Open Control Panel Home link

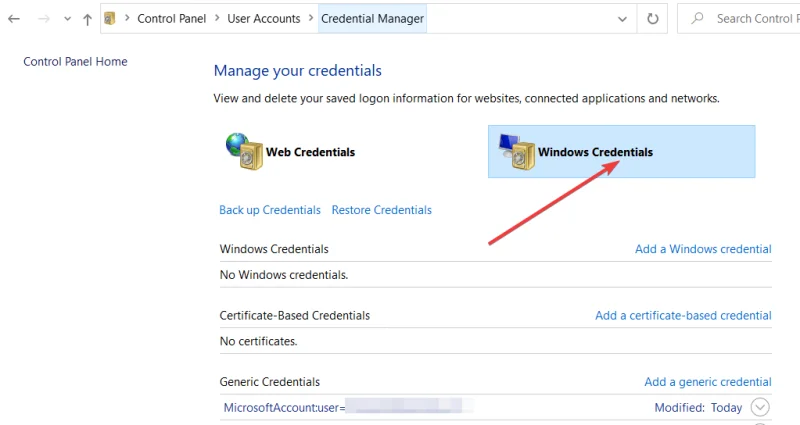coord(75,62)
